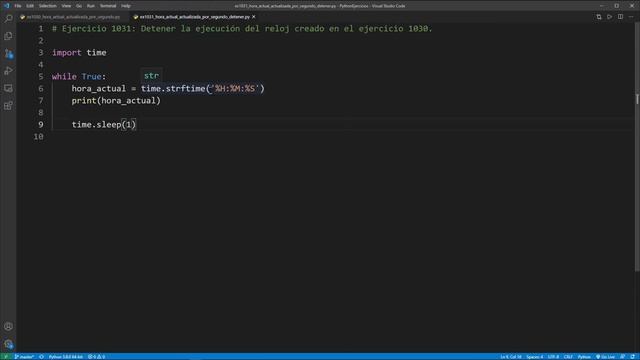This screenshot has height=360, width=640.
Task: Open the View menu
Action: point(66,6)
